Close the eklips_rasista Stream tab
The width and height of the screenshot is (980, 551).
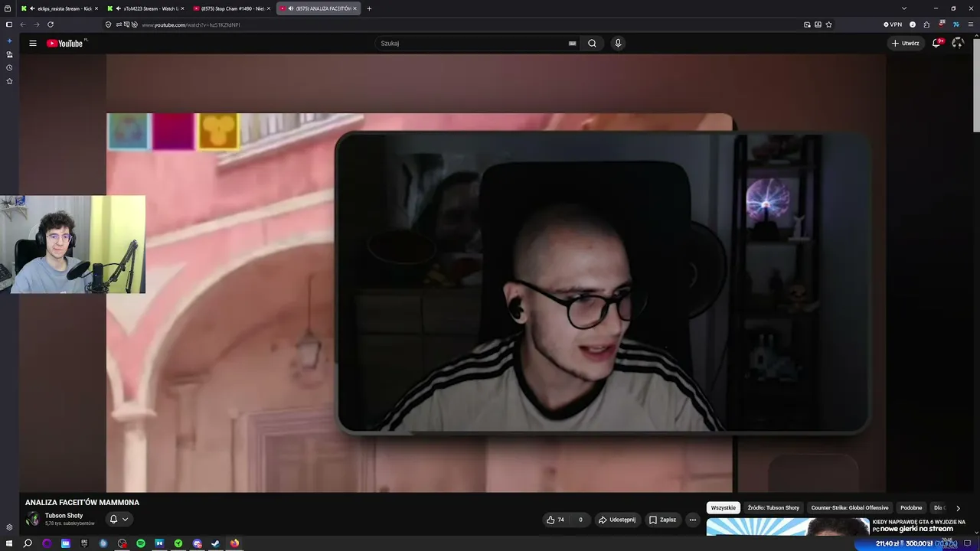96,8
